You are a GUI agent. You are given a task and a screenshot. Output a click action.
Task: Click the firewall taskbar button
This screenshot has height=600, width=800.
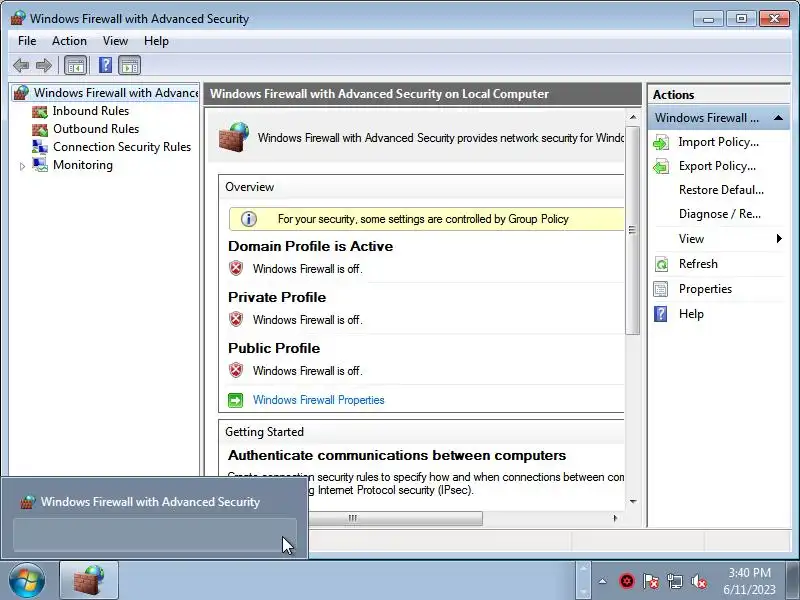pos(89,580)
